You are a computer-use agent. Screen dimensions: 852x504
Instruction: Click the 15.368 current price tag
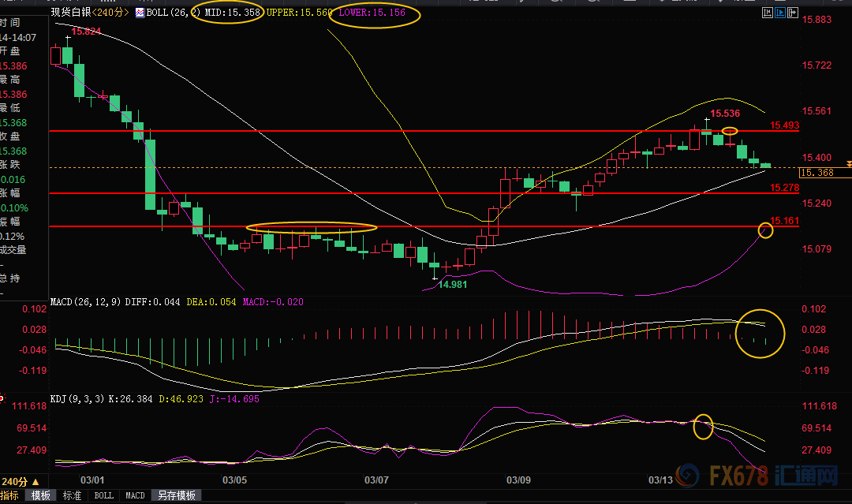point(817,173)
